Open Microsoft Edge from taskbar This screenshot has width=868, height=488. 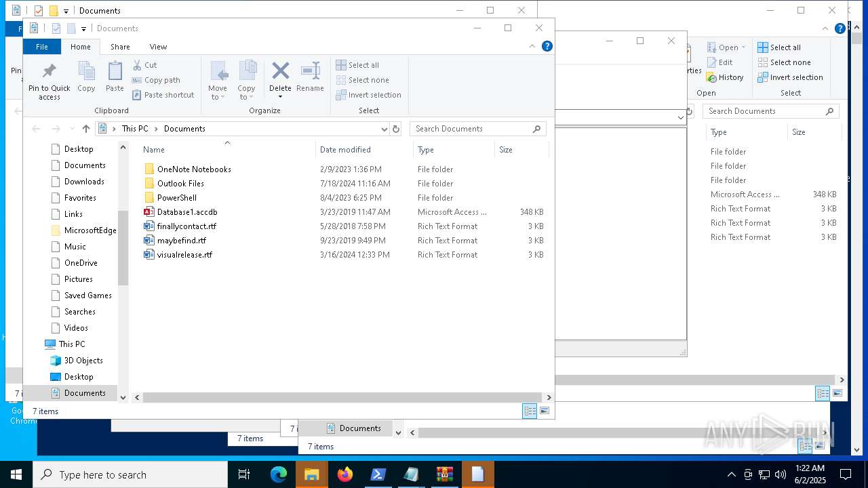279,474
